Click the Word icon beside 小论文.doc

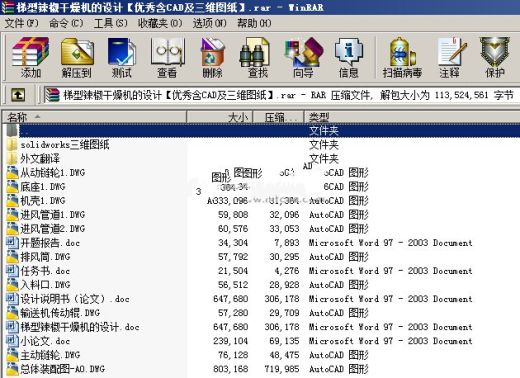[12, 341]
